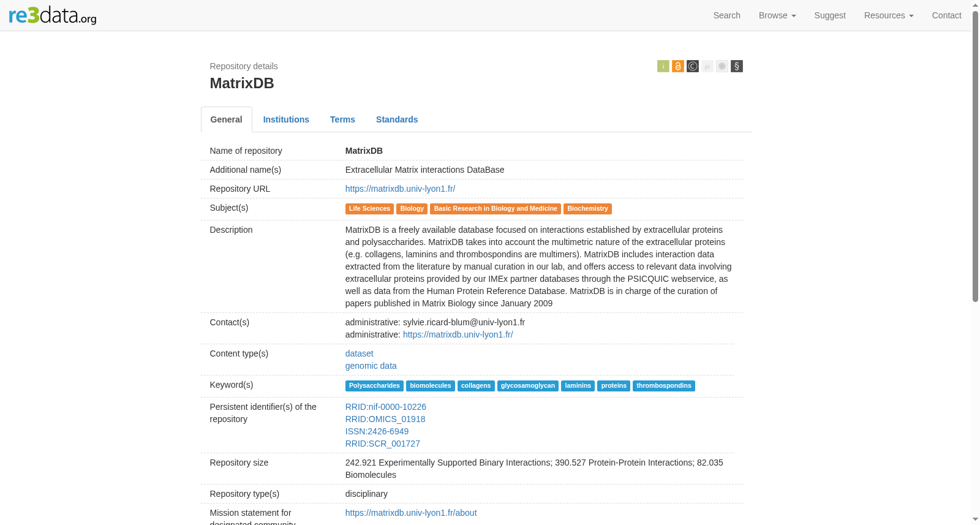Open the mission statement matrixdb about link
This screenshot has width=980, height=525.
[411, 513]
